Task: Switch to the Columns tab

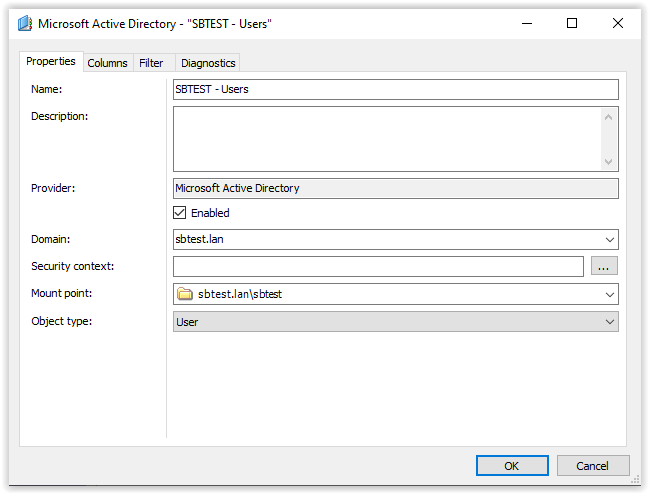Action: [108, 63]
